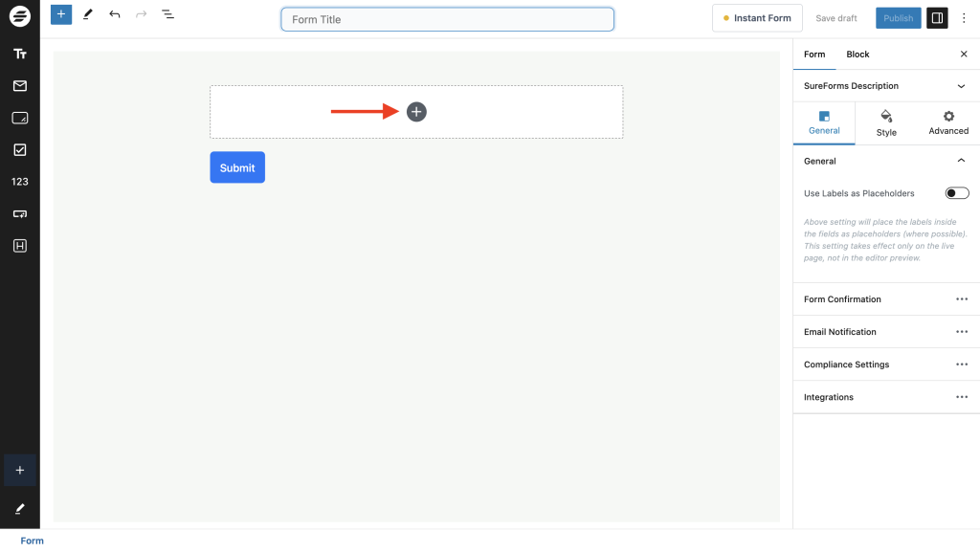Insert a Hidden field from the sidebar
980x552 pixels.
point(19,245)
